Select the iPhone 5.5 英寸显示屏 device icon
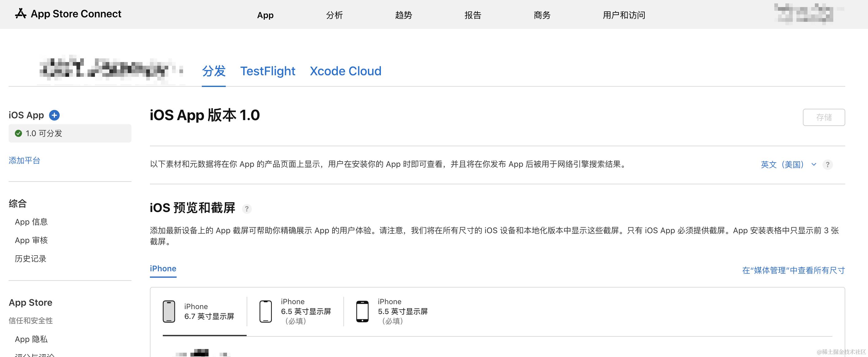 coord(362,312)
